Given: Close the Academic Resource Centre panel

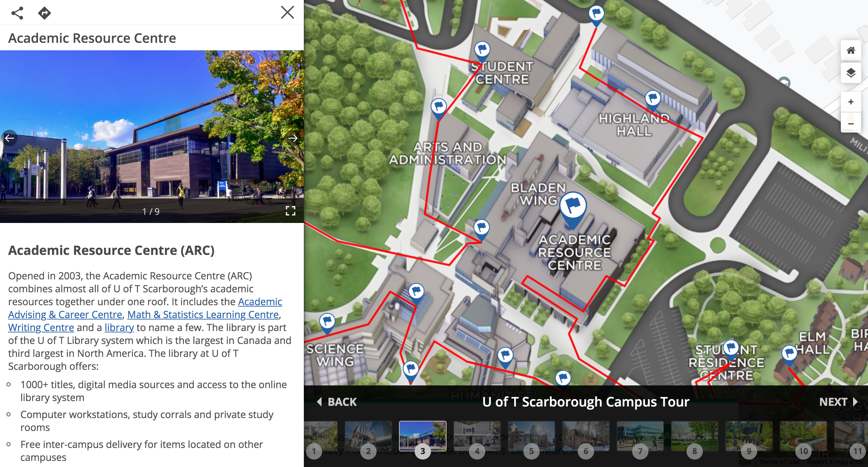Looking at the screenshot, I should [288, 12].
